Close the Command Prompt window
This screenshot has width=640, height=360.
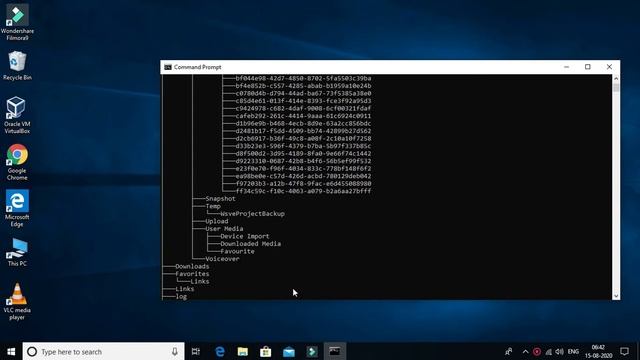(609, 67)
